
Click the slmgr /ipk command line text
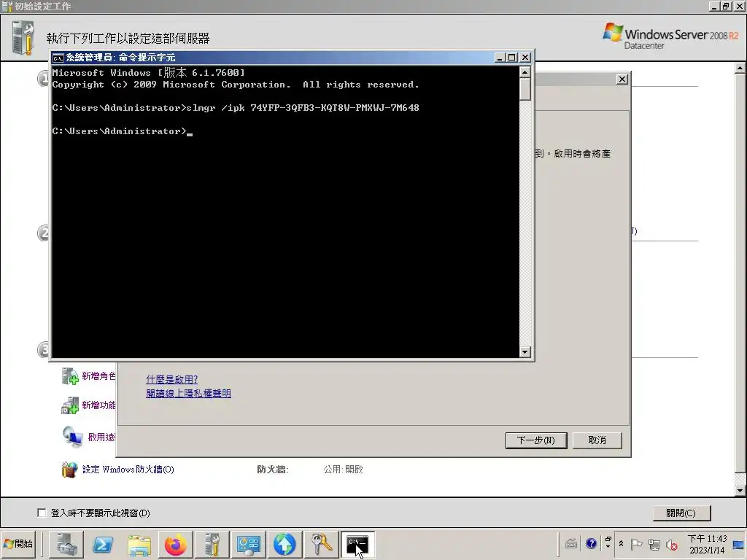click(x=303, y=108)
